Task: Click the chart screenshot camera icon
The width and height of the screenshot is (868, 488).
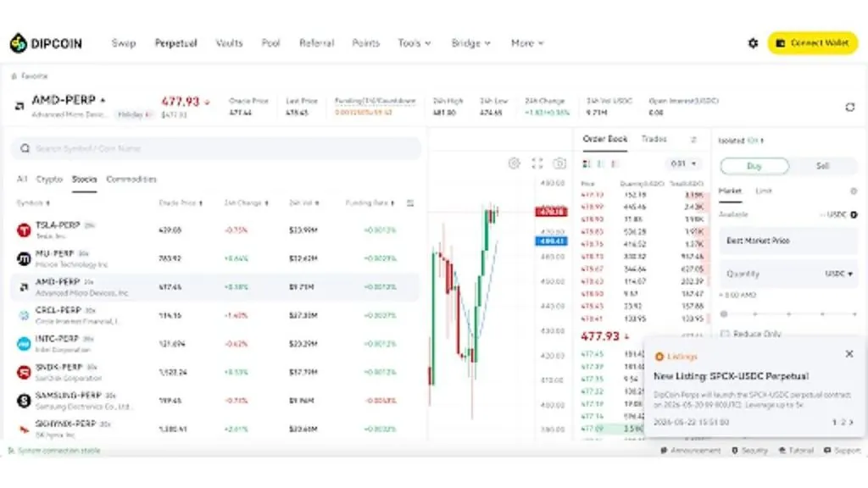Action: coord(559,164)
